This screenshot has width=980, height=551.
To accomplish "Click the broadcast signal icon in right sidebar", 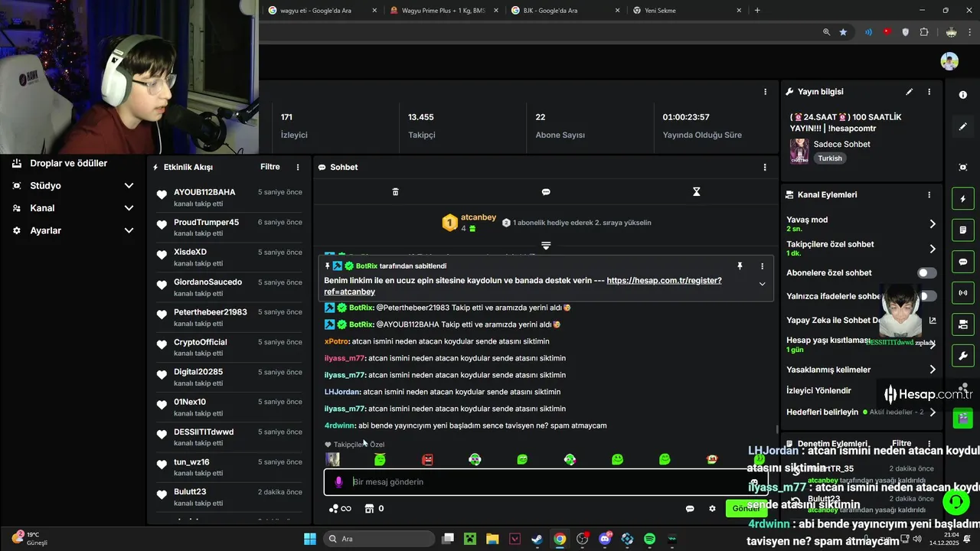I will 962,293.
